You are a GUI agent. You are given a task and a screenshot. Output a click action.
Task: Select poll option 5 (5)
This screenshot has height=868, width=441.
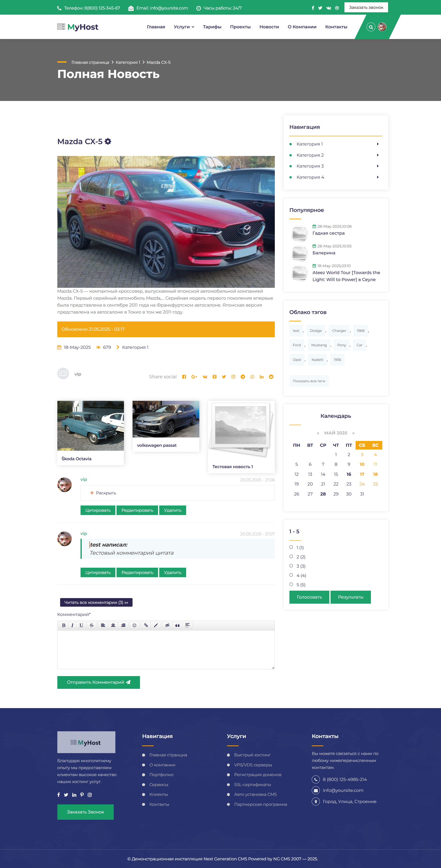click(x=291, y=584)
